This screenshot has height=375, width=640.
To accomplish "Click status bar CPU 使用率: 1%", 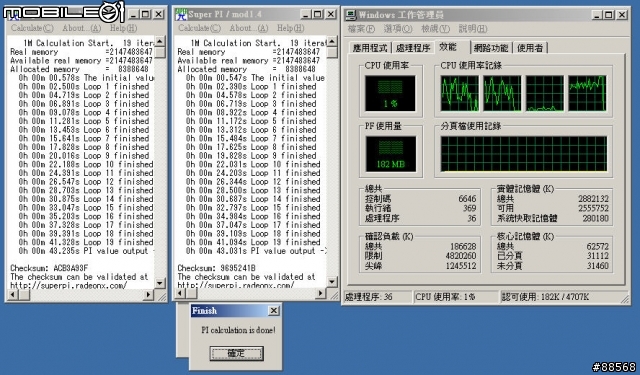I will click(x=445, y=297).
